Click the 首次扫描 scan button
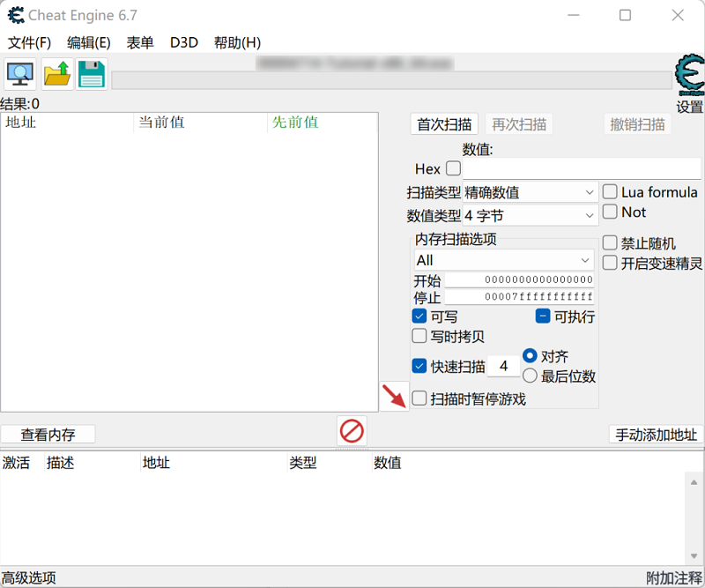 click(443, 123)
